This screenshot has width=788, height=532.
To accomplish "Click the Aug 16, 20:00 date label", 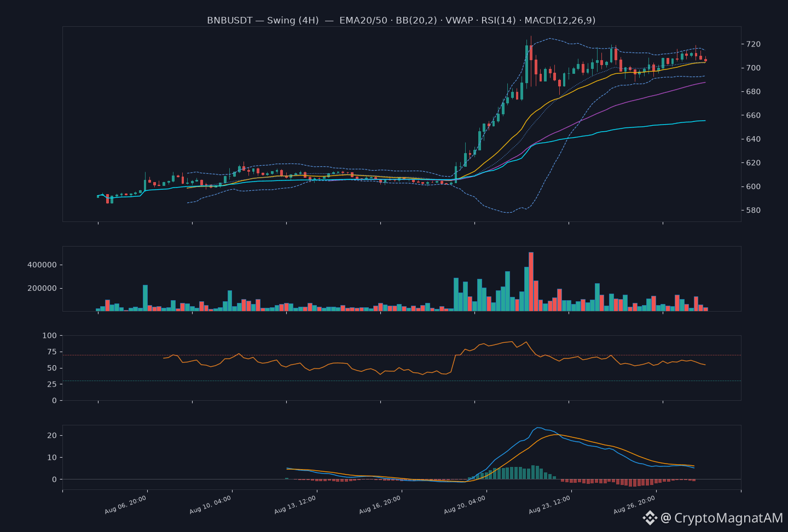I will (x=380, y=505).
